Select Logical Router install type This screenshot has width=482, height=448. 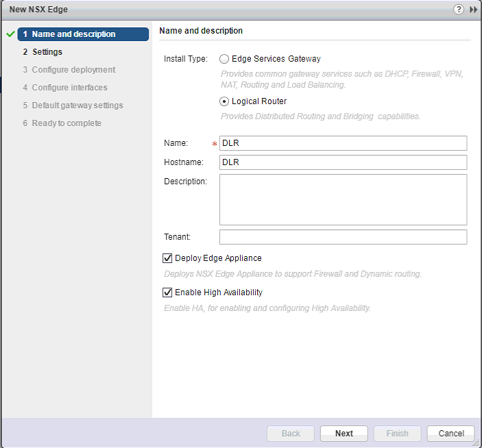pyautogui.click(x=224, y=101)
